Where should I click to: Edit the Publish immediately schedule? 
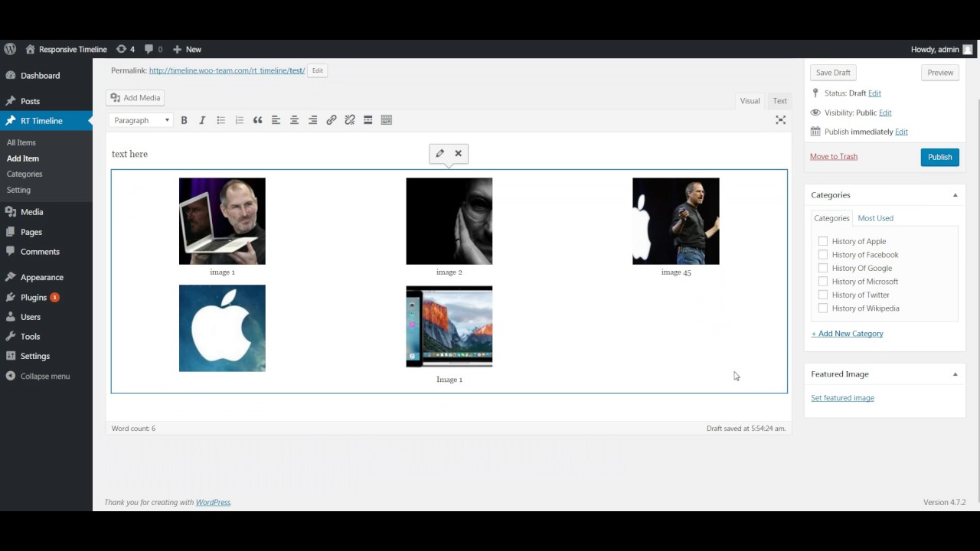point(901,132)
